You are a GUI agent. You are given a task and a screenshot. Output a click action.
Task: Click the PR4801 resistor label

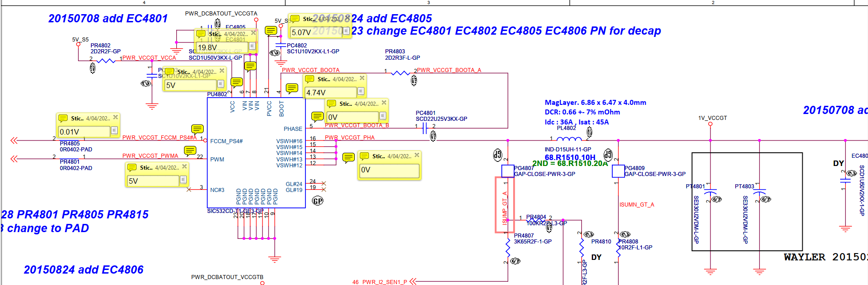coord(70,162)
